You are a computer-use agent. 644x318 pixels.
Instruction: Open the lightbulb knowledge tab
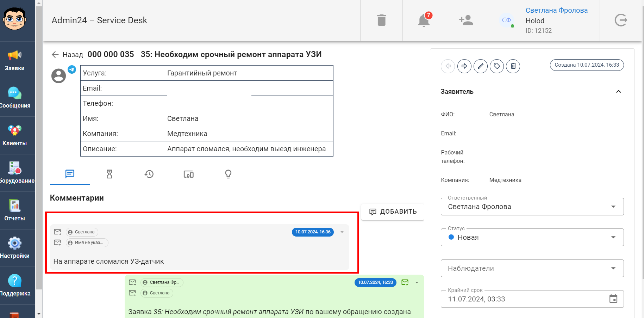point(228,174)
